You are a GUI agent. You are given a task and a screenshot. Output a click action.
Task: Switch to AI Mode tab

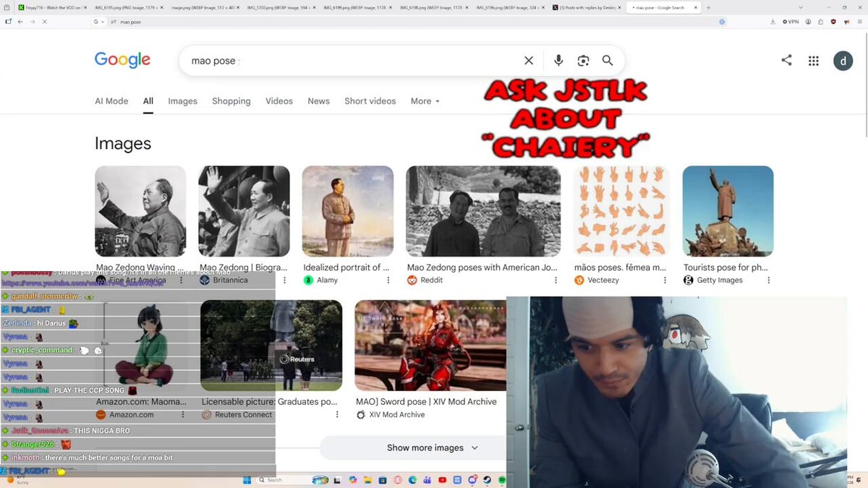pos(111,101)
